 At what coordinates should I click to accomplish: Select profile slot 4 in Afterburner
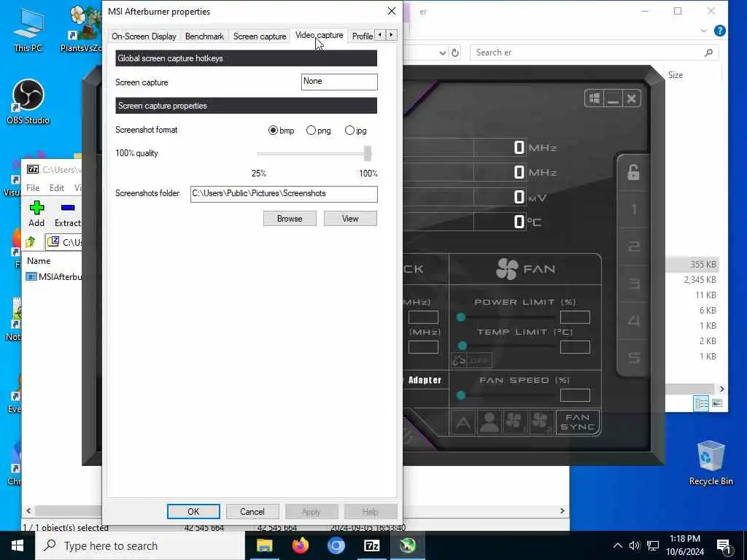click(x=634, y=321)
